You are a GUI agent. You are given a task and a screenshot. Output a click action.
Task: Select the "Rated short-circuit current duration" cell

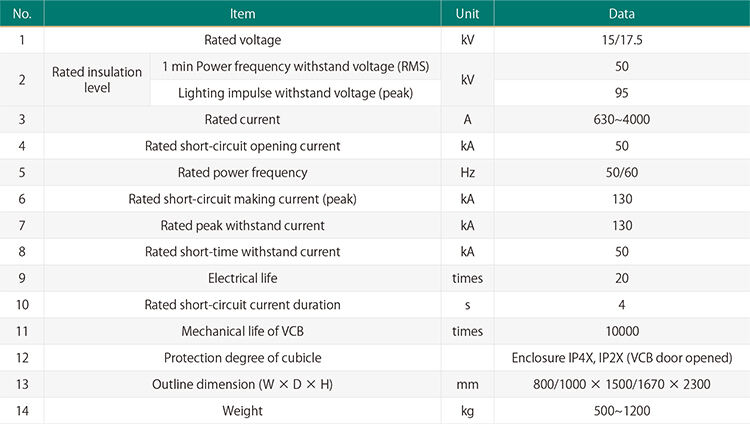[x=242, y=305]
